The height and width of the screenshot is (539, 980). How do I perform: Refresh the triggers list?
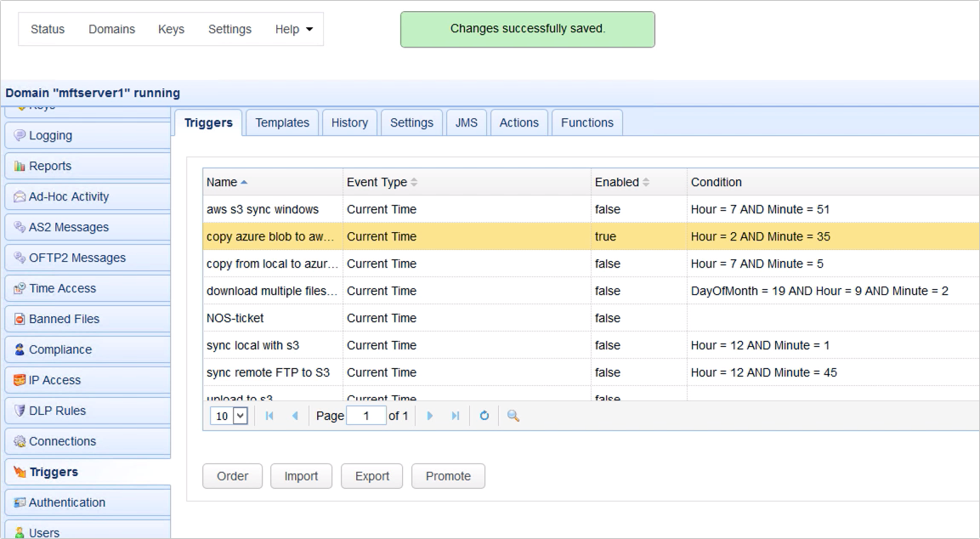point(484,416)
